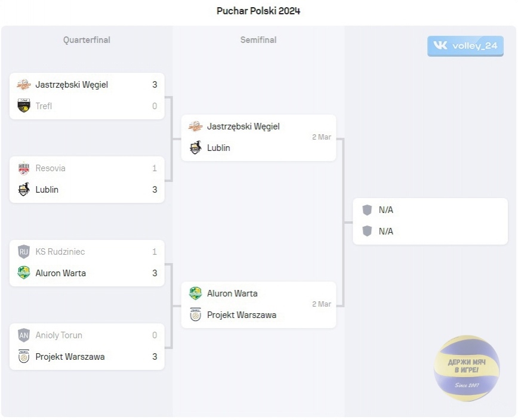
Task: Open Aluron Warta name in semifinal match
Action: pyautogui.click(x=232, y=294)
